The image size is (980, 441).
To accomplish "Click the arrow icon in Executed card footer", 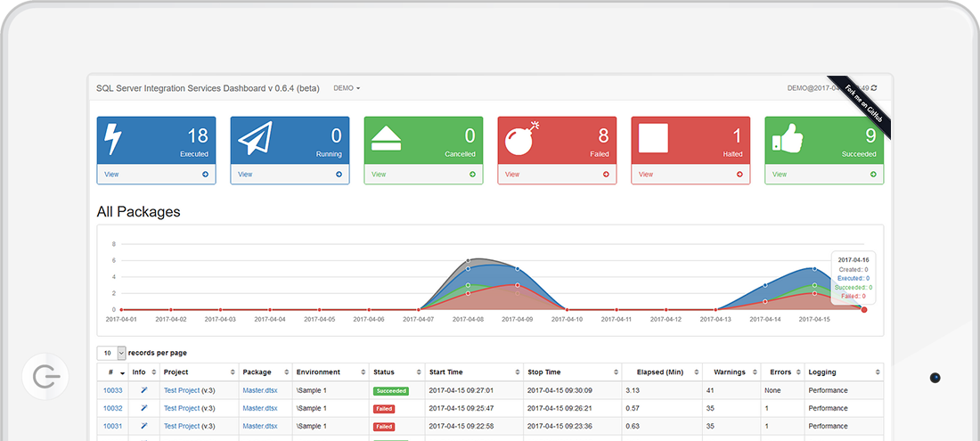I will [x=205, y=175].
